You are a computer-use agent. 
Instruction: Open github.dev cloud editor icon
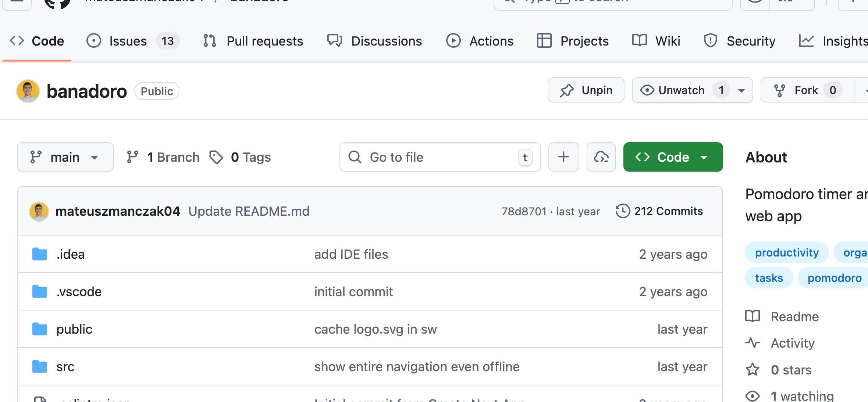pos(601,157)
